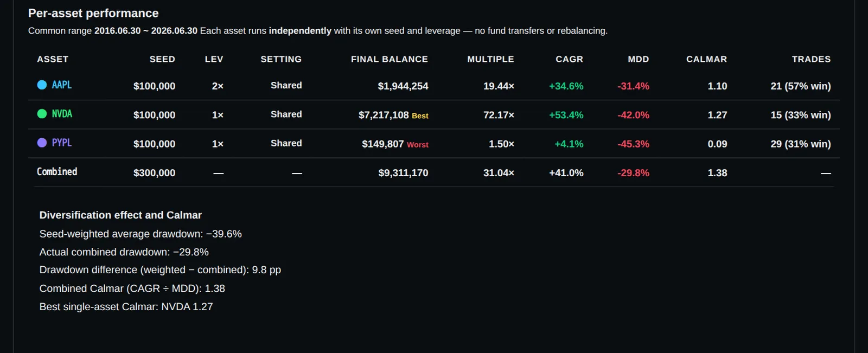
Task: Click NVDA's 1.27 Calmar table cell
Action: click(717, 115)
